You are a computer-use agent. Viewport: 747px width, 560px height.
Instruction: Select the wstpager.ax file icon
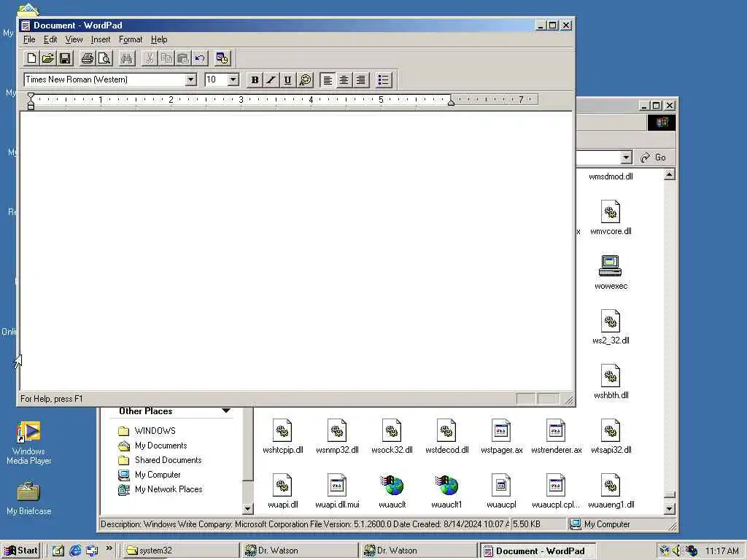click(501, 431)
